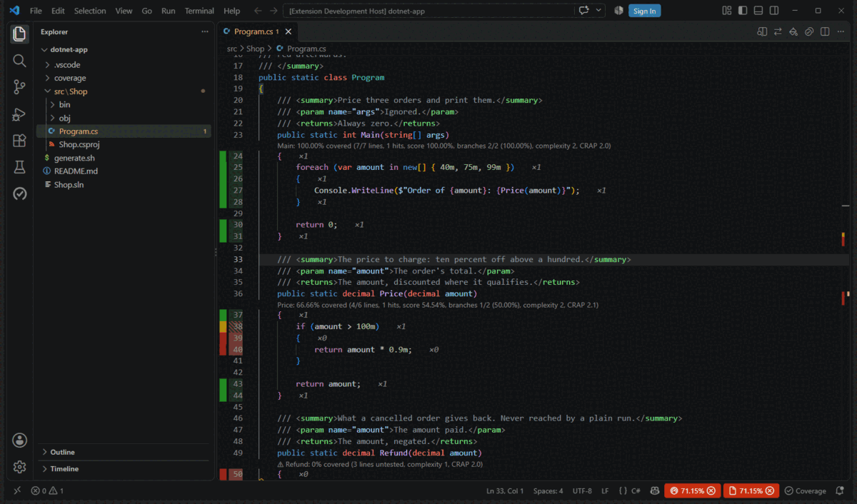
Task: Click the Price 66.66% covered CodeLens
Action: point(437,305)
